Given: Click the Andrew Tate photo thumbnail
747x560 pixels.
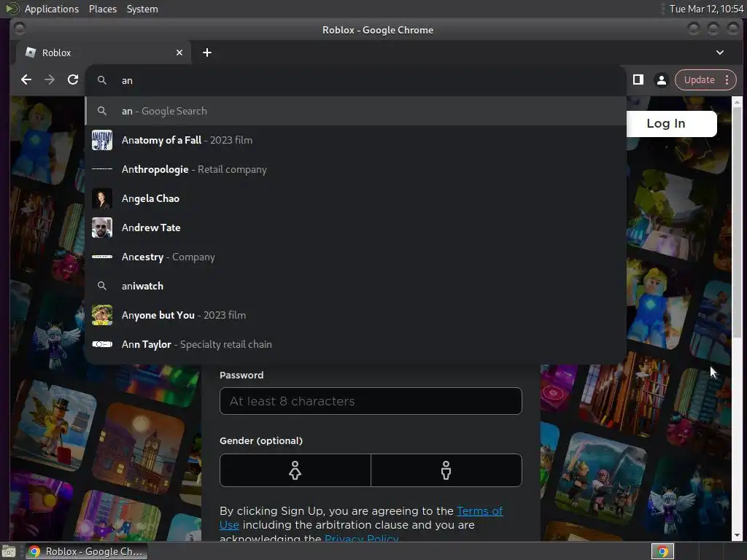Looking at the screenshot, I should (x=102, y=227).
